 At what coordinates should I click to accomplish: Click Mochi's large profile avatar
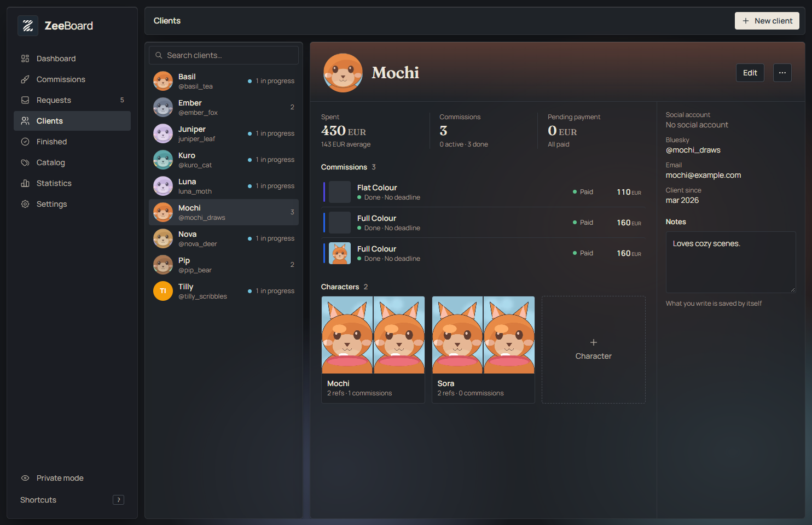(x=343, y=73)
